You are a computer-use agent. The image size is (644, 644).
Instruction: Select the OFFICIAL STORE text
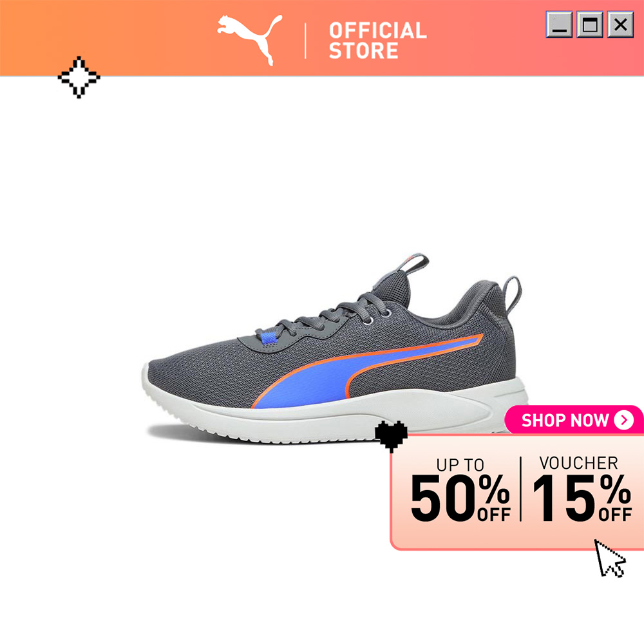point(377,40)
